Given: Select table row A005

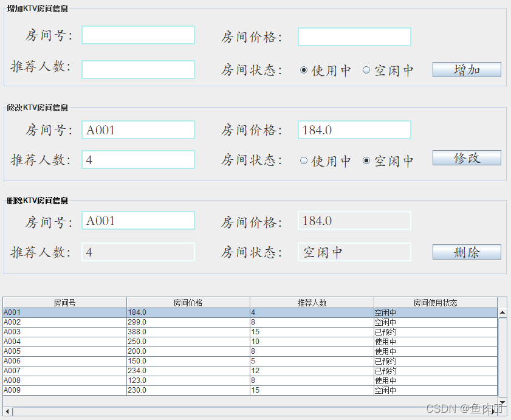Looking at the screenshot, I should point(250,351).
